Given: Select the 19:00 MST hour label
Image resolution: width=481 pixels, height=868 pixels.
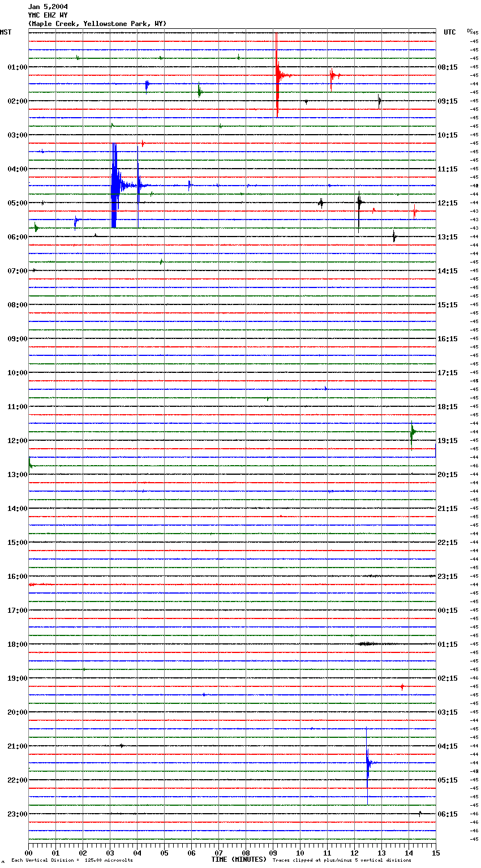Looking at the screenshot, I should (18, 678).
